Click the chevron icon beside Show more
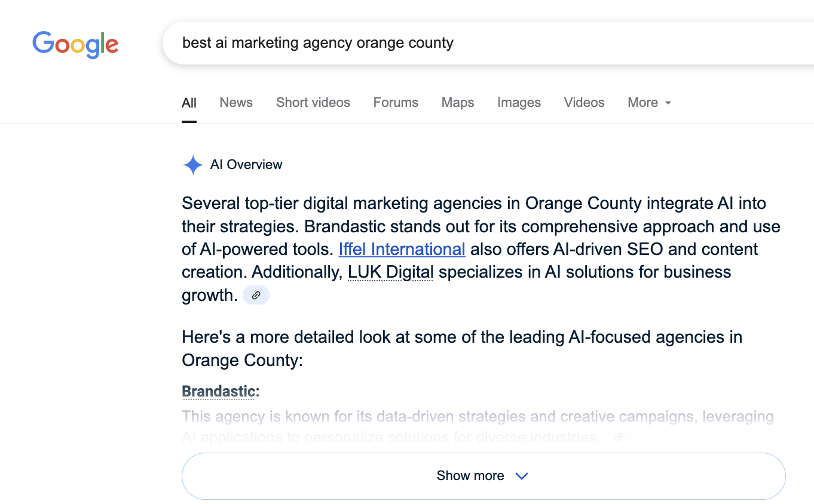 pyautogui.click(x=522, y=476)
